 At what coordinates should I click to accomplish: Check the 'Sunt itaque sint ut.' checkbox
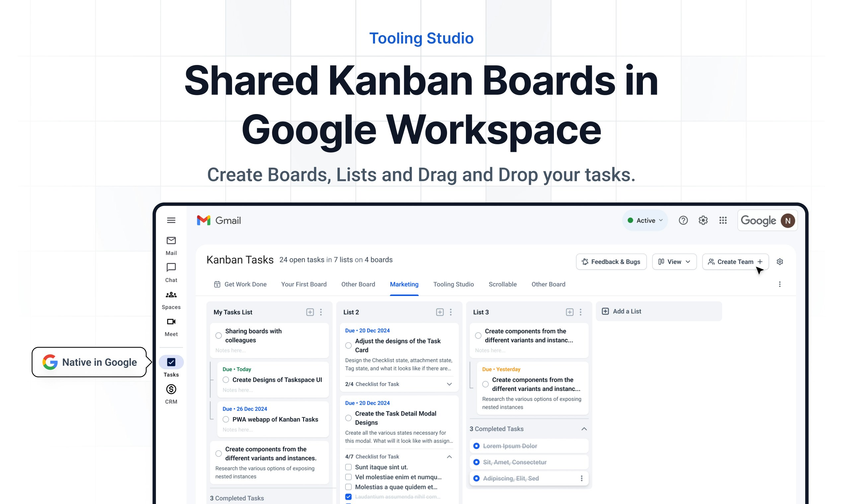348,467
